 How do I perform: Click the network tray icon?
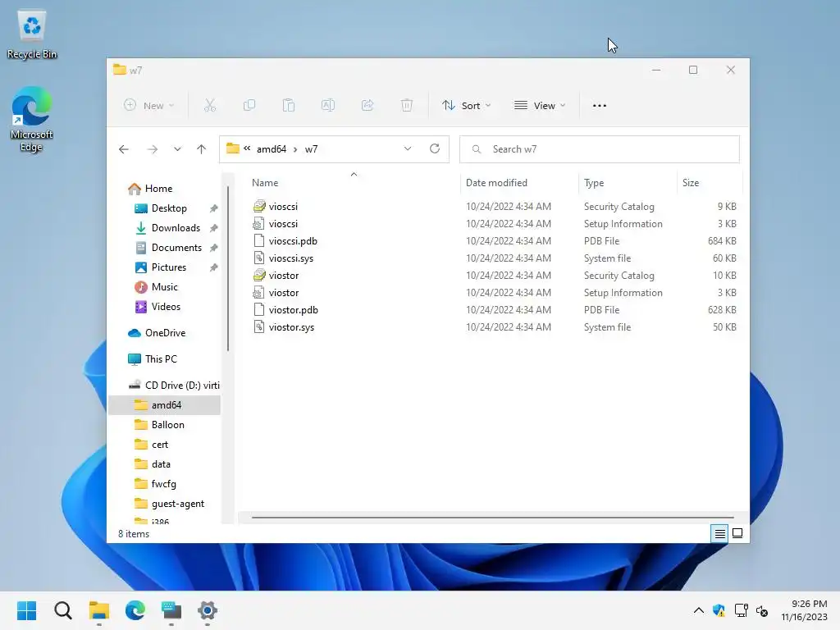(741, 610)
